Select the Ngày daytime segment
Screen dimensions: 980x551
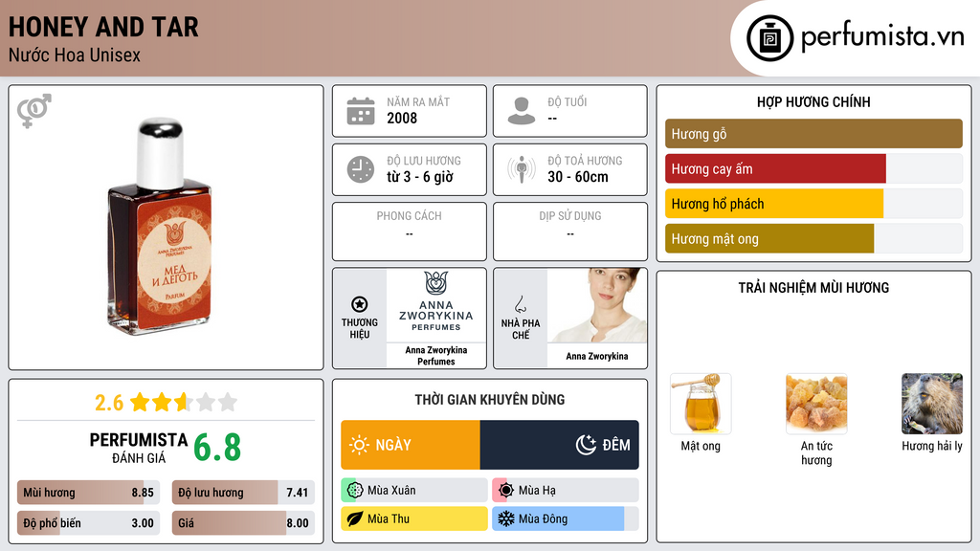410,445
